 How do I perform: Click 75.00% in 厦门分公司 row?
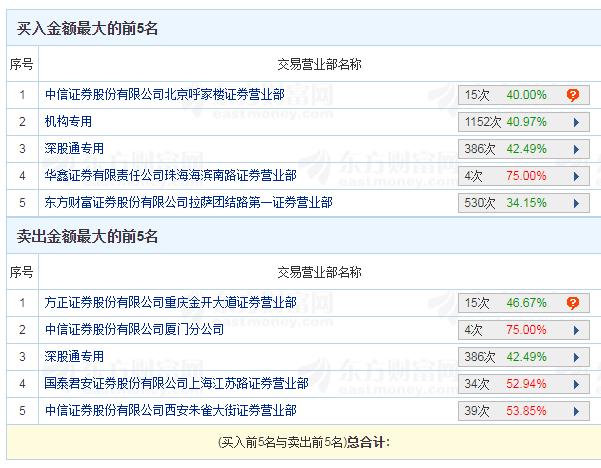(x=526, y=330)
